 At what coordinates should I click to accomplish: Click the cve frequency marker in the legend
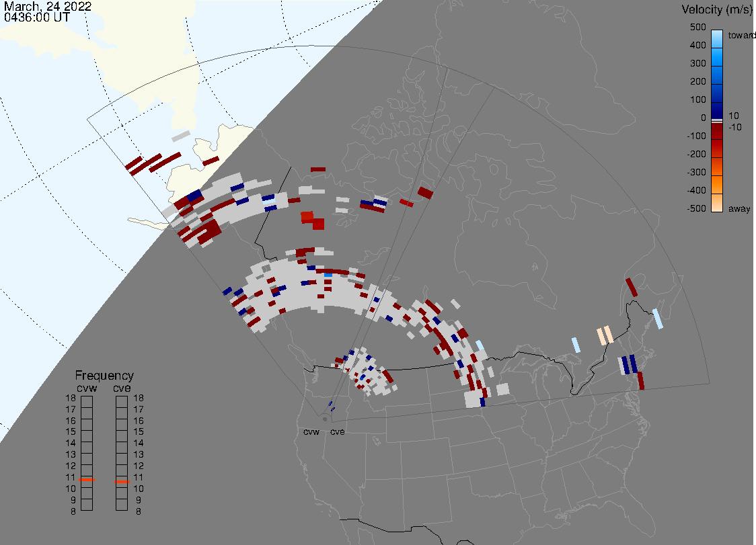(122, 482)
